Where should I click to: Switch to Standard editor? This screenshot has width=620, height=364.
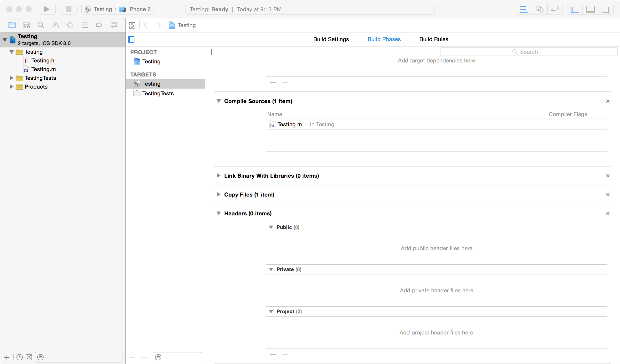pos(524,9)
